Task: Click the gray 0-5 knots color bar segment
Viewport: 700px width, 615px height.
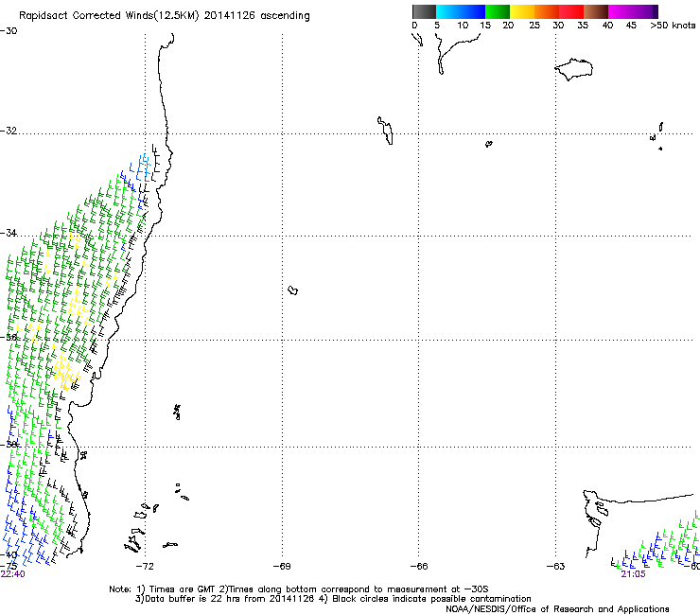Action: 424,11
